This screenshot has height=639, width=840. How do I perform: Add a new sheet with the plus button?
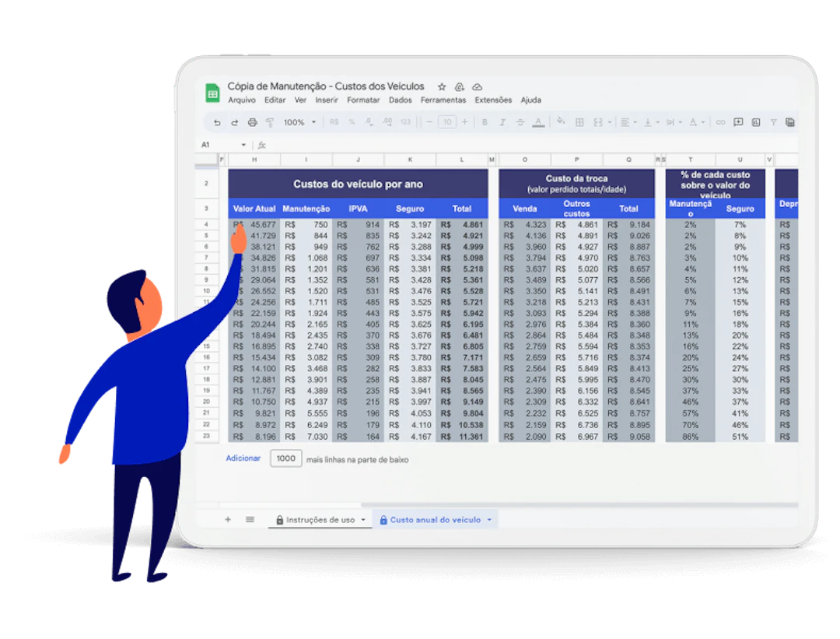(228, 519)
